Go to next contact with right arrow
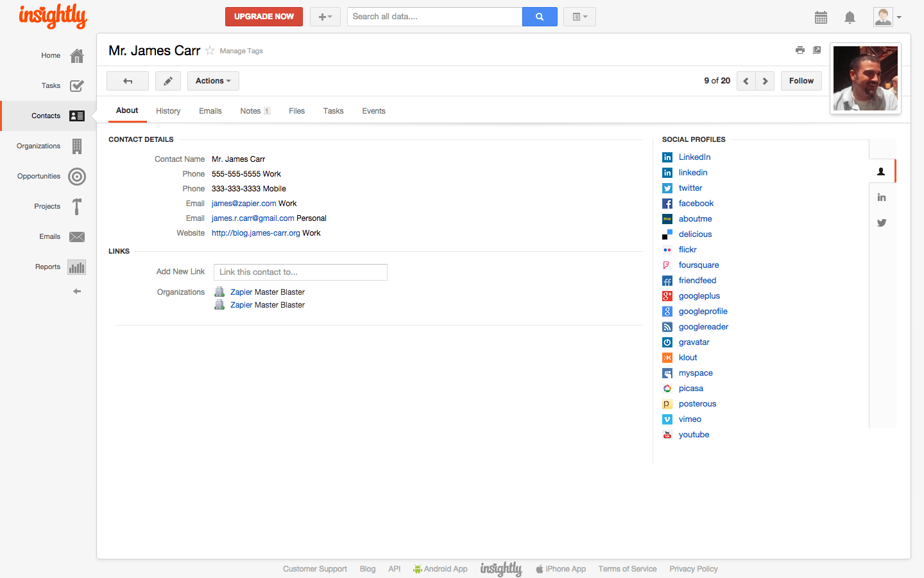Viewport: 924px width, 578px height. click(765, 81)
